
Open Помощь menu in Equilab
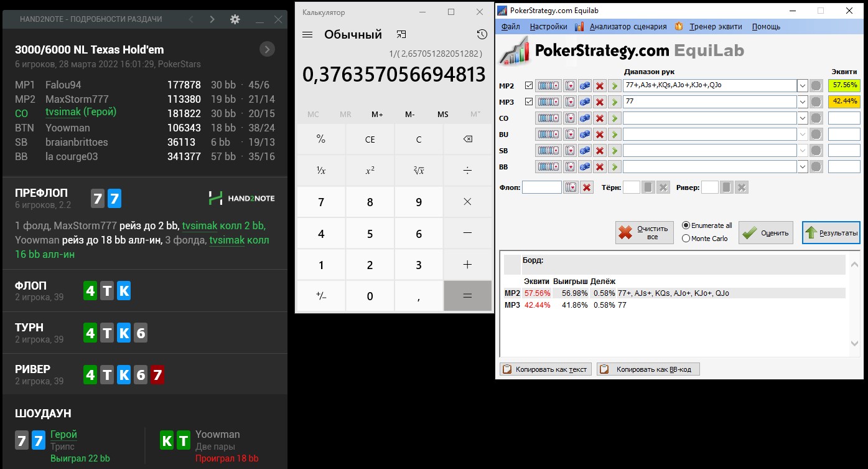click(766, 27)
